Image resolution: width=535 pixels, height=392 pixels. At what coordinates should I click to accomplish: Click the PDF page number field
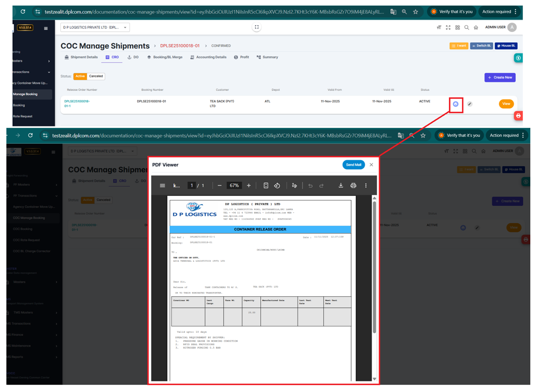pos(191,186)
